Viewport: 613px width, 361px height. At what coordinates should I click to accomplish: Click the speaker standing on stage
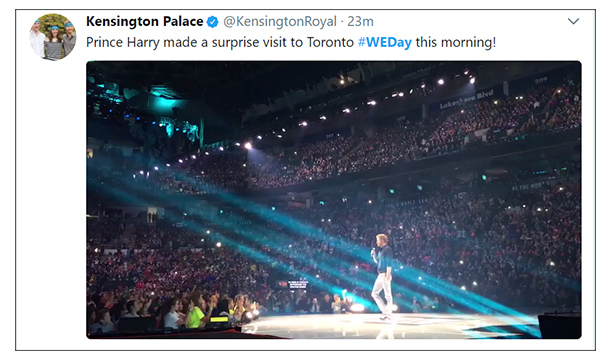tap(383, 277)
